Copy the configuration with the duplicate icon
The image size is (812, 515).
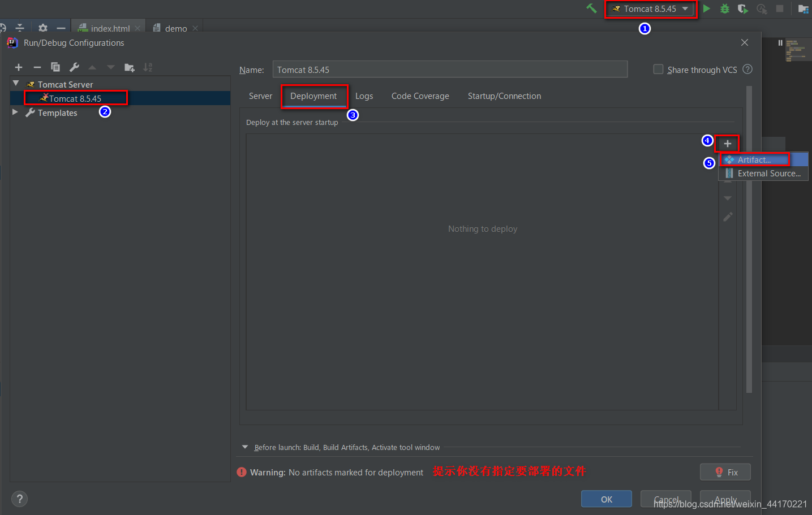pos(55,67)
